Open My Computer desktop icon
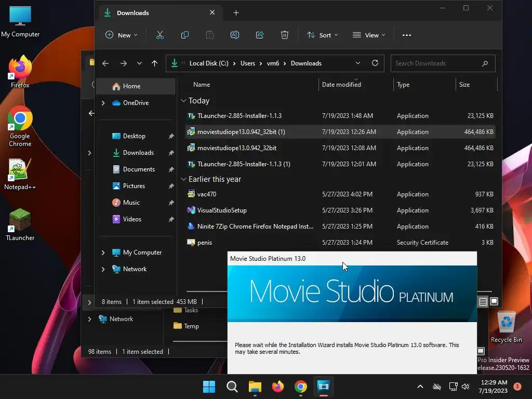This screenshot has height=399, width=532. [x=20, y=21]
